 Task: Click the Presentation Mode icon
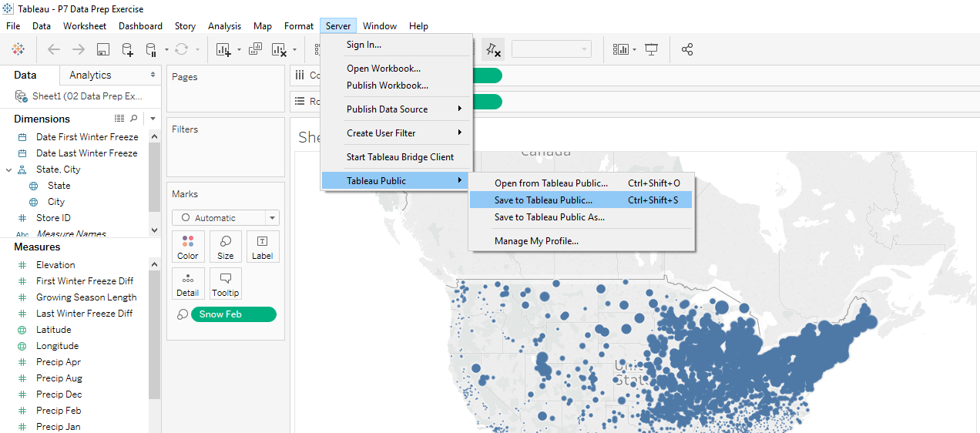652,49
